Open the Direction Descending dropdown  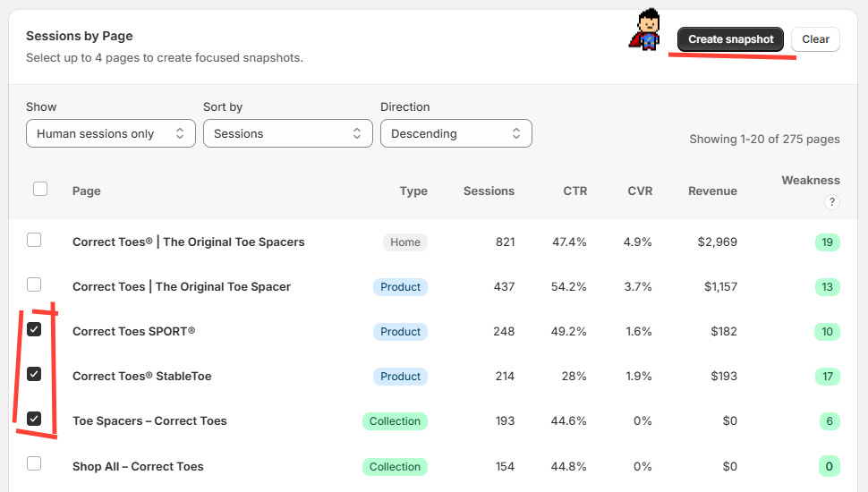[456, 133]
